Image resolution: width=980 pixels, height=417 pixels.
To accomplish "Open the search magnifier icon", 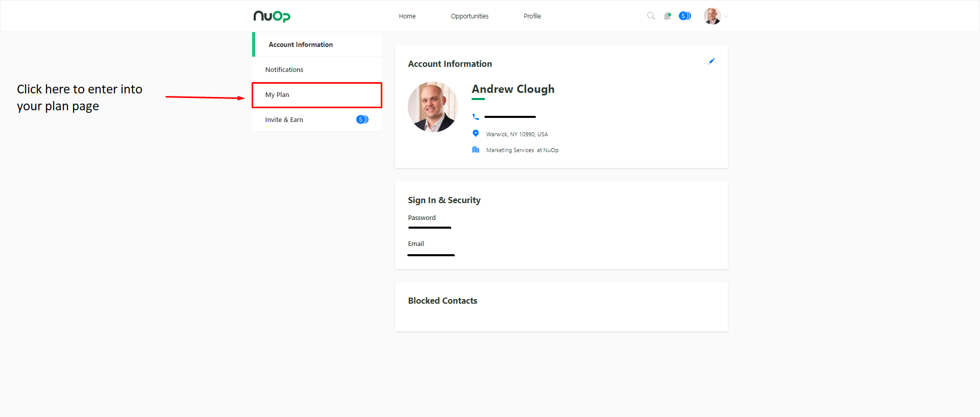I will [x=651, y=16].
